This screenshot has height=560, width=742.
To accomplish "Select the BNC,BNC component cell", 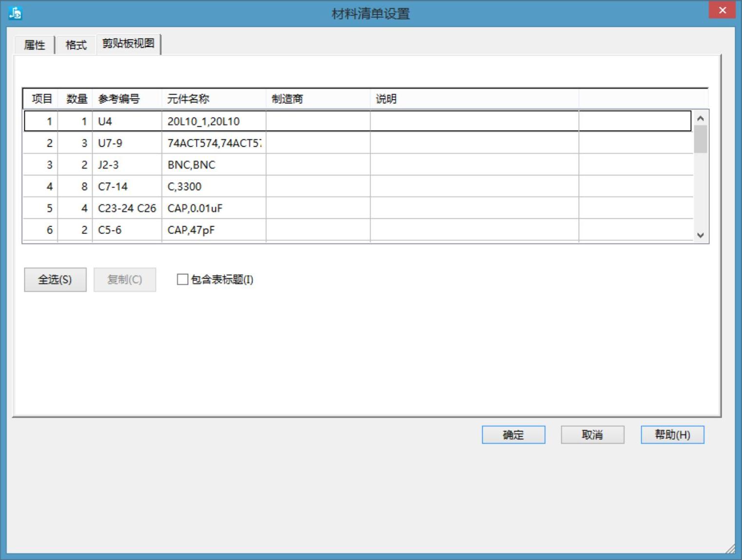I will pos(214,165).
